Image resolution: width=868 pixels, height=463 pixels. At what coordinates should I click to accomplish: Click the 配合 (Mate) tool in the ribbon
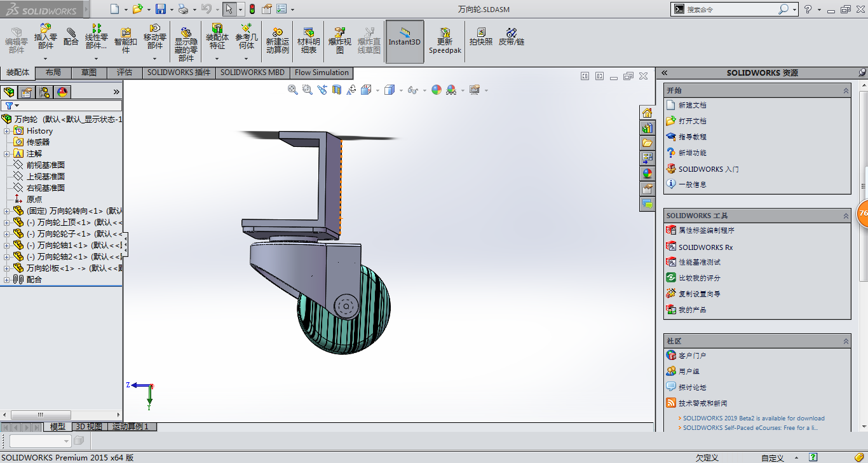pyautogui.click(x=71, y=37)
